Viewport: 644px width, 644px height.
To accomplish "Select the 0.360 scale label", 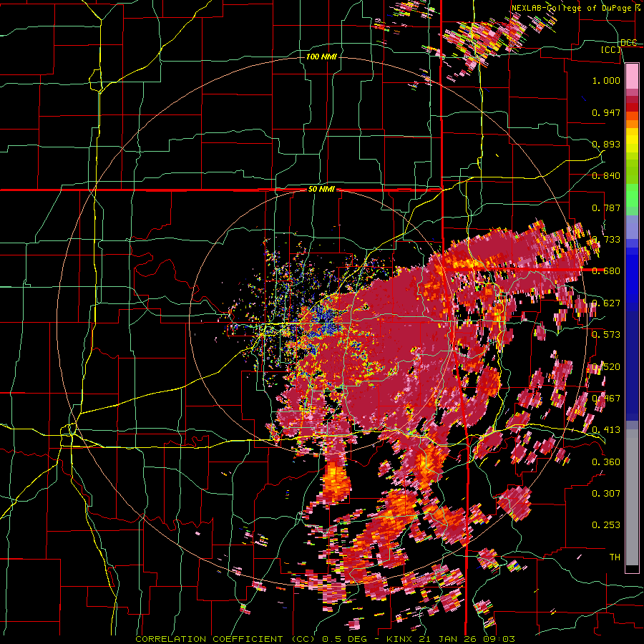I will (606, 462).
